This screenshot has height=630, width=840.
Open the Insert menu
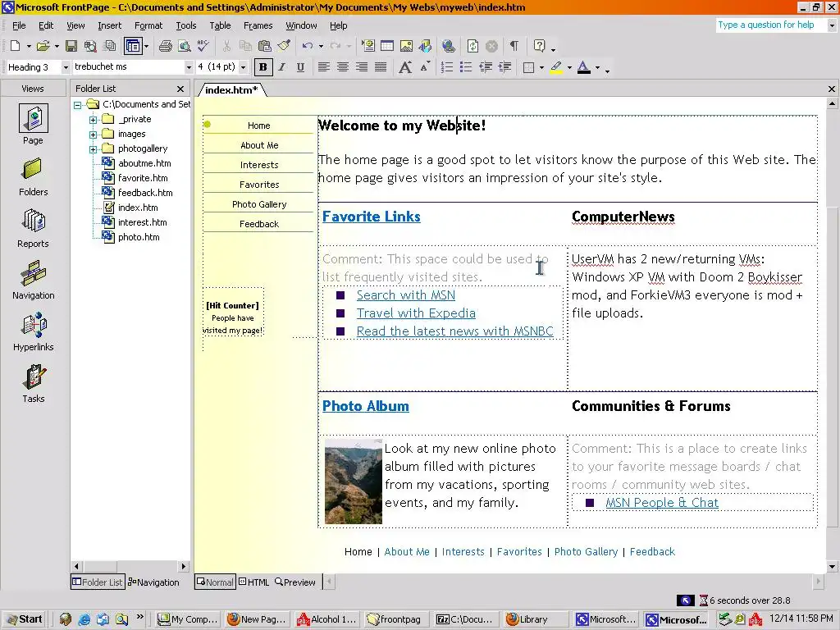click(109, 25)
